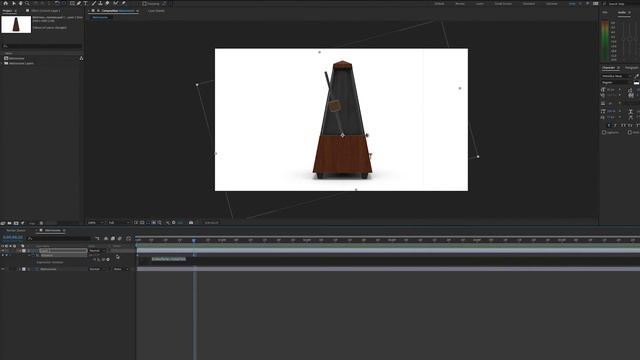Click expression pick whip icon for Rotation
640x360 pixels.
pyautogui.click(x=103, y=260)
